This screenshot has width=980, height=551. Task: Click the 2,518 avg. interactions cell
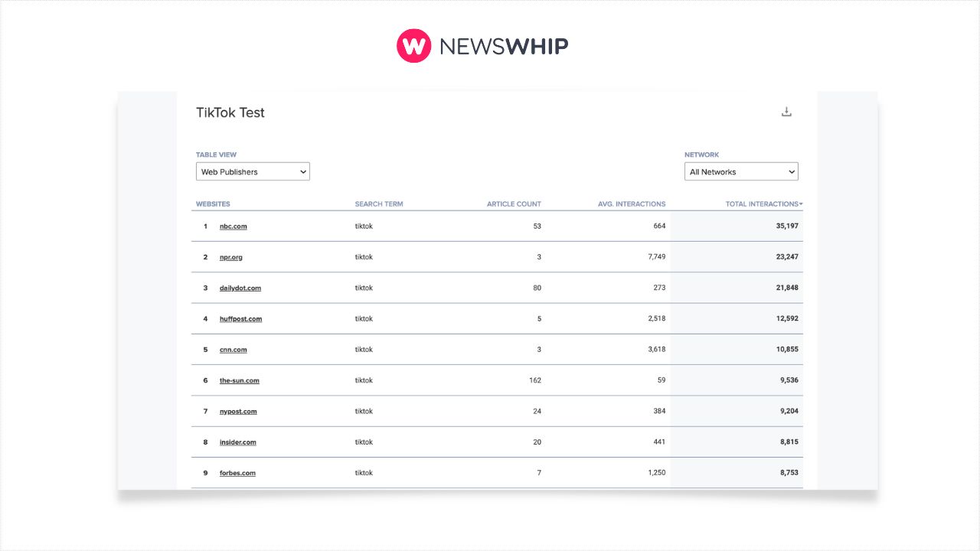[x=657, y=318]
